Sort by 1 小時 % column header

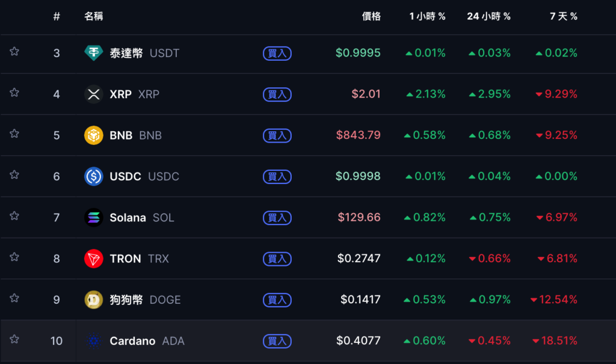pos(427,16)
